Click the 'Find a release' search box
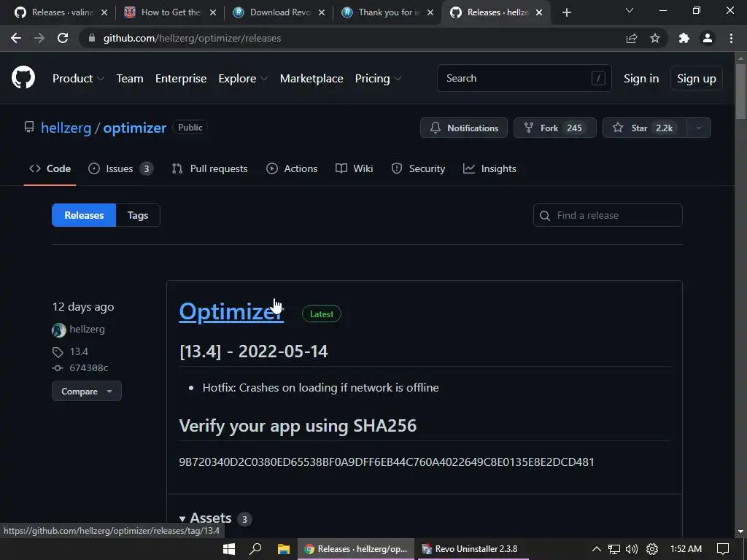The image size is (747, 560). pyautogui.click(x=608, y=215)
